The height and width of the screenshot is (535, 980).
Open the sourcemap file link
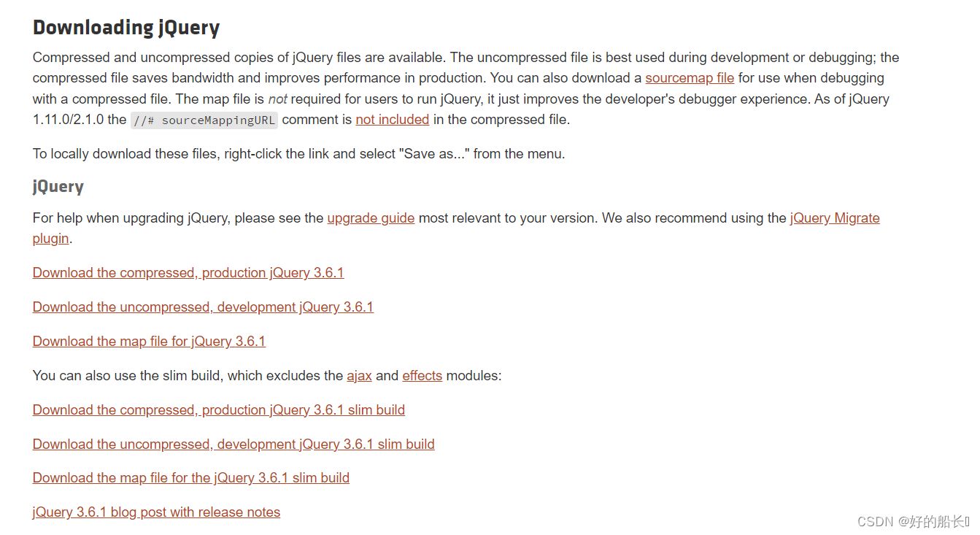point(689,77)
